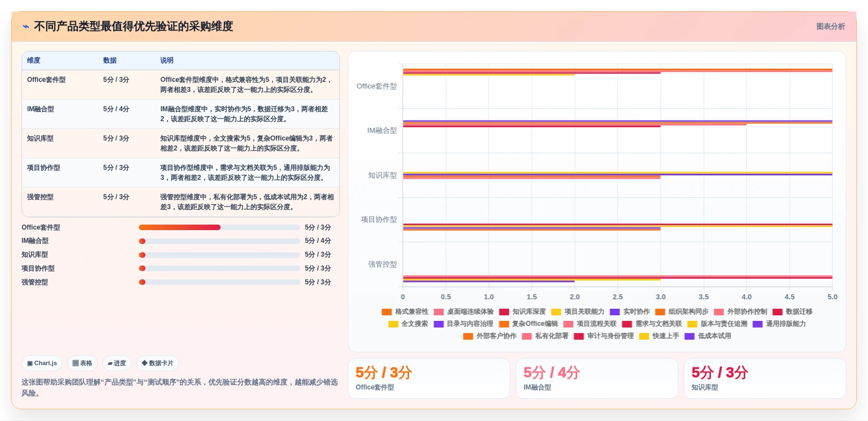Click the red 需求与文档关联 legend swatch
868x421 pixels.
pyautogui.click(x=627, y=324)
